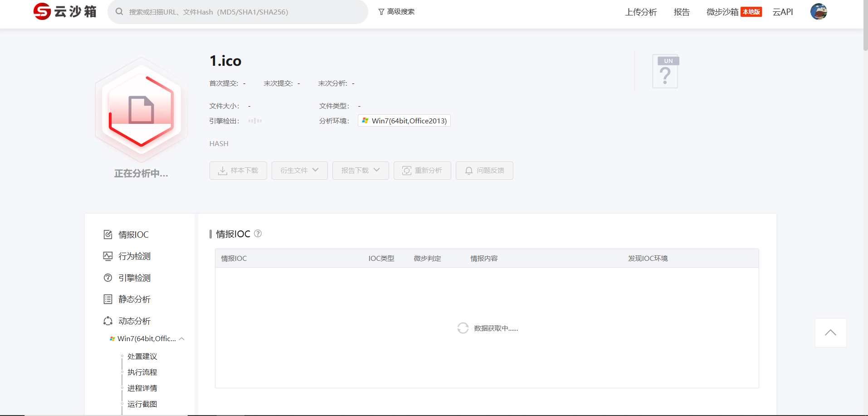
Task: Select 静态分析 in the sidebar
Action: (x=134, y=299)
